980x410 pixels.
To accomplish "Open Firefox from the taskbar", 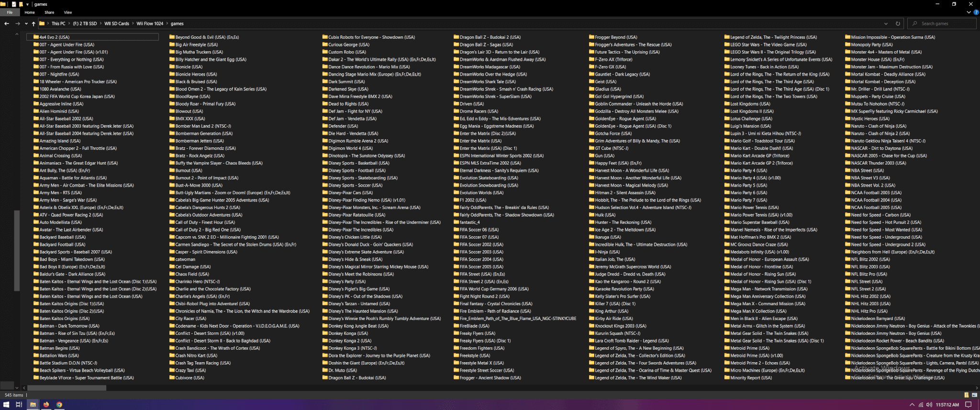I will (x=46, y=405).
